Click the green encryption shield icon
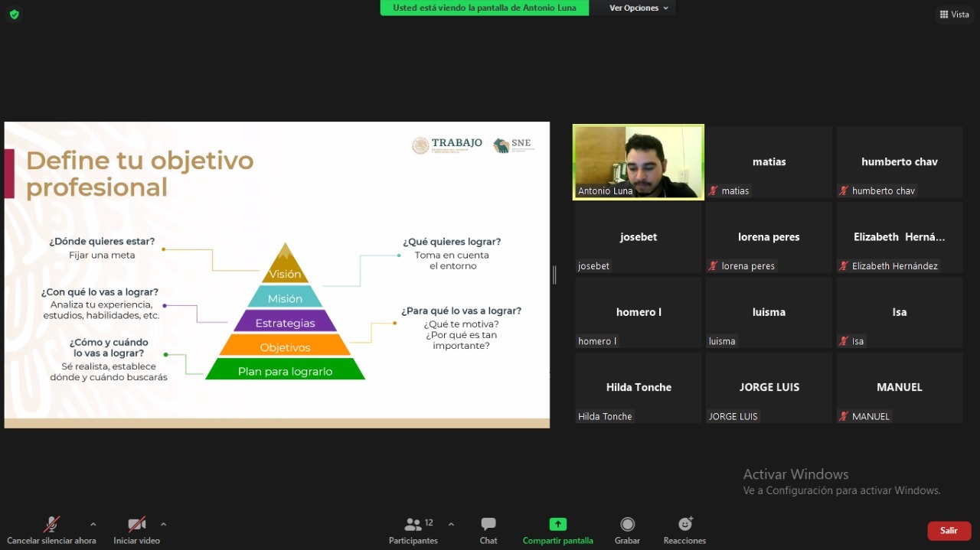The image size is (980, 550). pyautogui.click(x=14, y=15)
